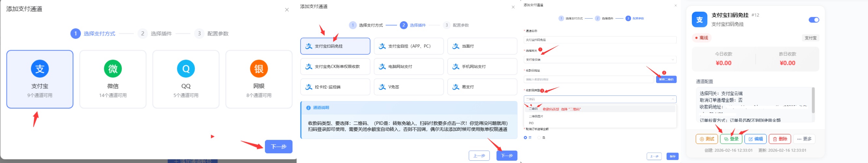868x163 pixels.
Task: Collapse the 收款码类型 dropdown field
Action: point(600,99)
